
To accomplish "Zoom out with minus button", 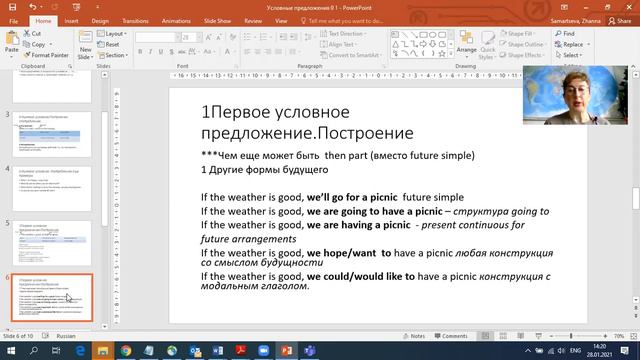I will (551, 336).
